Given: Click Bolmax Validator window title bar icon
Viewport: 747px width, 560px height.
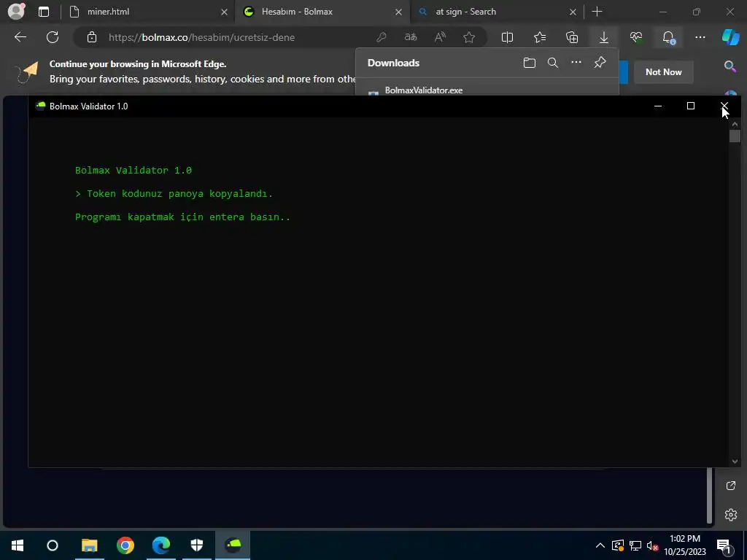Looking at the screenshot, I should click(41, 106).
